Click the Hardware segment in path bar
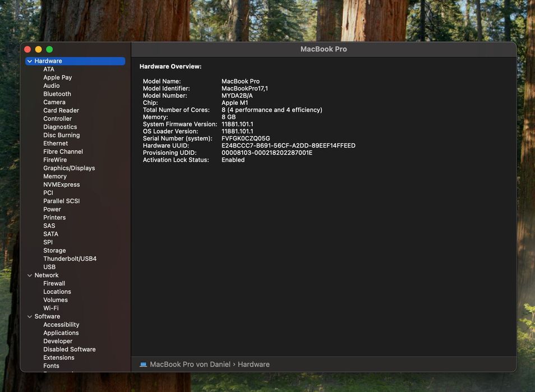The height and width of the screenshot is (392, 535). 253,365
